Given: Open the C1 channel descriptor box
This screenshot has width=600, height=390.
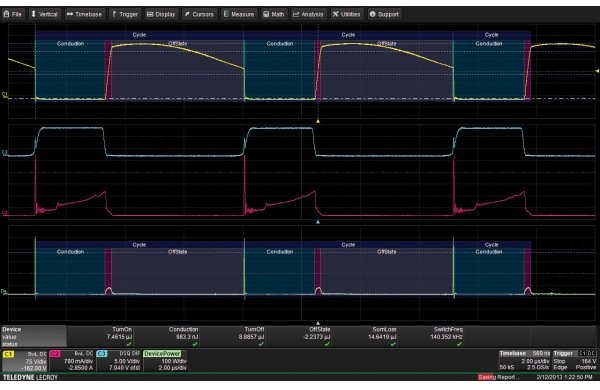Looking at the screenshot, I should (25, 361).
